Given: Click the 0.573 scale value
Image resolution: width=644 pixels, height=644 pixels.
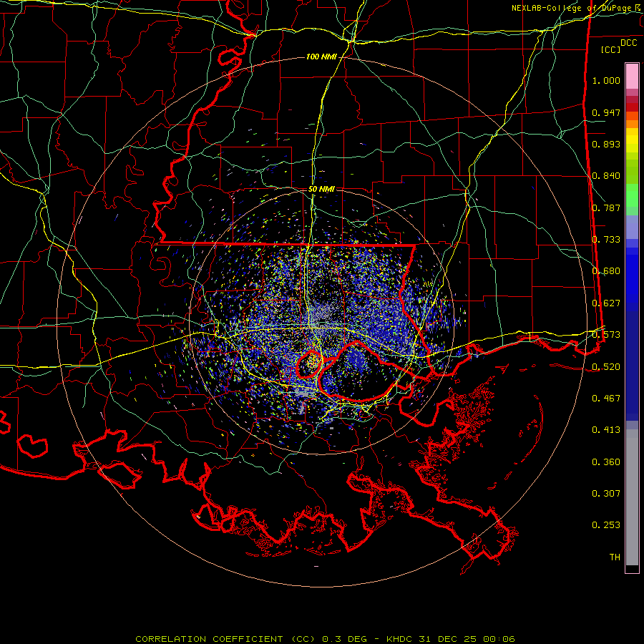Looking at the screenshot, I should 606,335.
